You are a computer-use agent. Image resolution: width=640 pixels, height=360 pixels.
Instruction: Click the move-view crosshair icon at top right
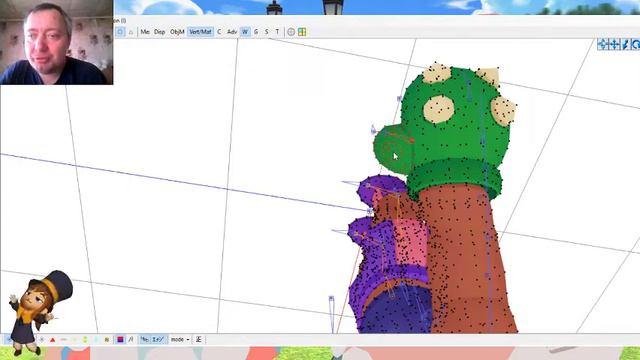point(603,44)
